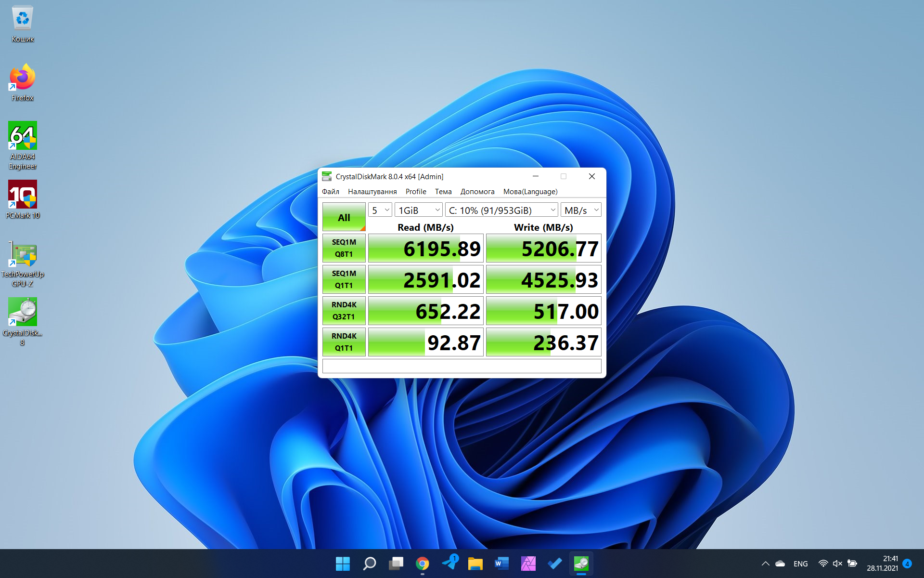The image size is (924, 578).
Task: Click the 5206.77 sequential write result
Action: 544,248
